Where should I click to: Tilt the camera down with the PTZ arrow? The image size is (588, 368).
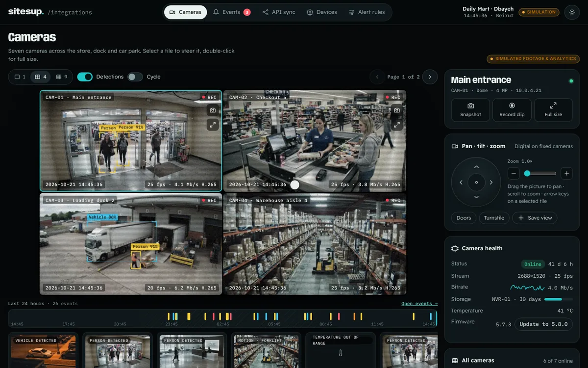click(476, 197)
